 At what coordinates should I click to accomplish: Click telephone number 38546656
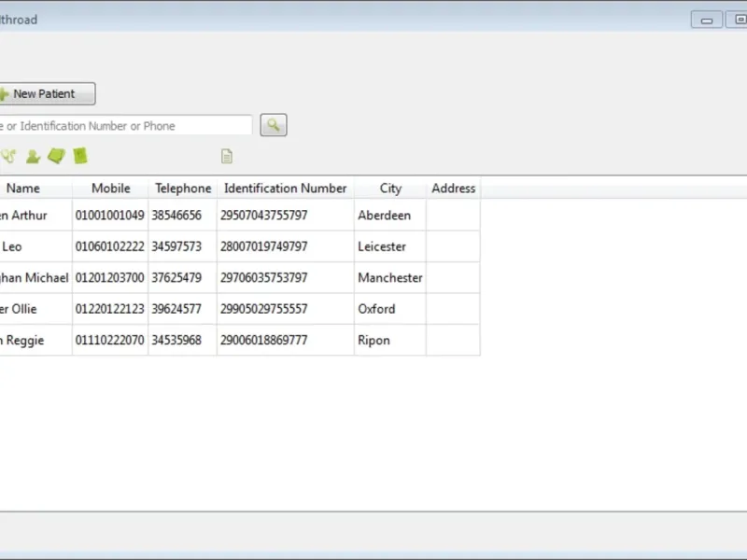(176, 216)
